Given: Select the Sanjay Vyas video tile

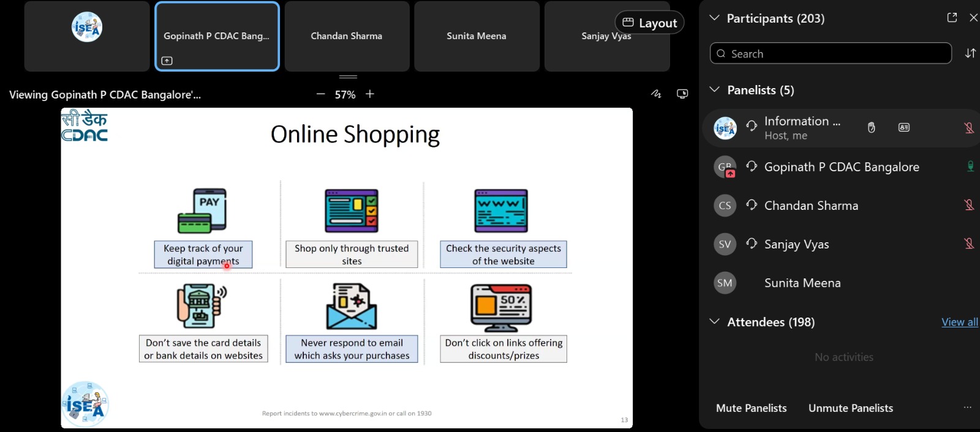Looking at the screenshot, I should [606, 36].
